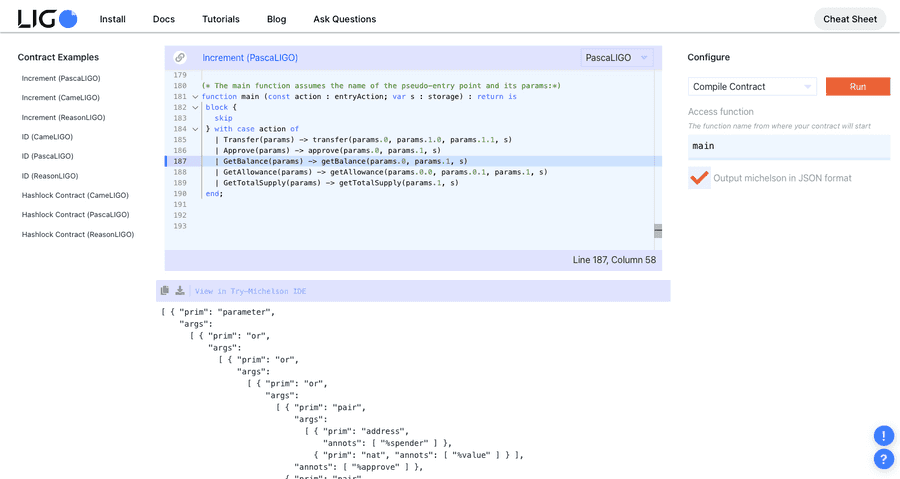
Task: Go to the Tutorials page
Action: (220, 19)
